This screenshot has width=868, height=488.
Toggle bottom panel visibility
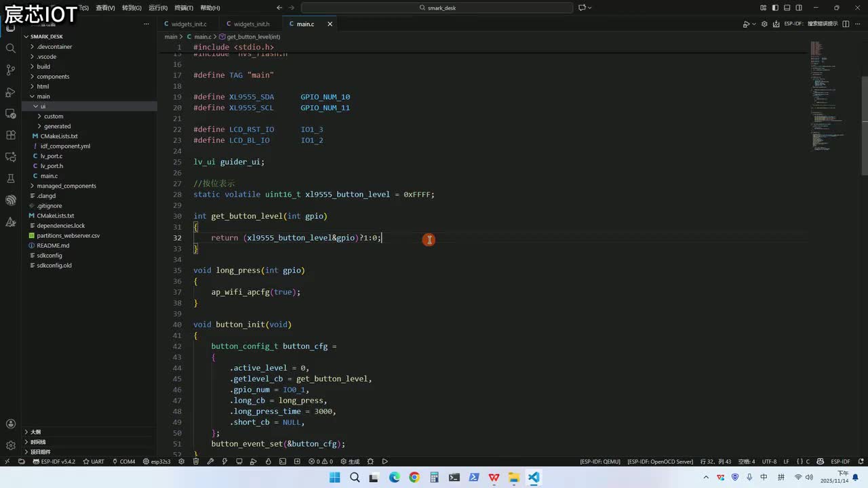pyautogui.click(x=787, y=7)
